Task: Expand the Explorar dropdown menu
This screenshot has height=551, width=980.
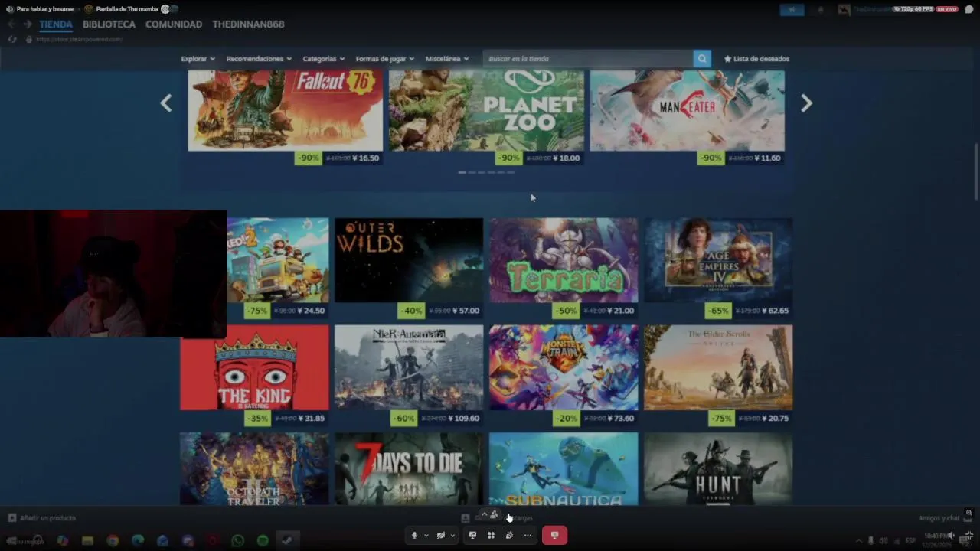Action: tap(198, 59)
